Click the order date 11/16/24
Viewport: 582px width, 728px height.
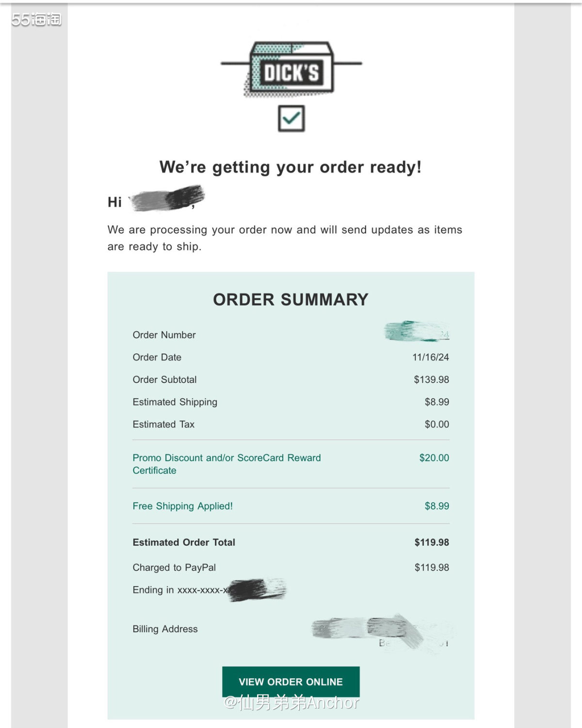pos(430,357)
